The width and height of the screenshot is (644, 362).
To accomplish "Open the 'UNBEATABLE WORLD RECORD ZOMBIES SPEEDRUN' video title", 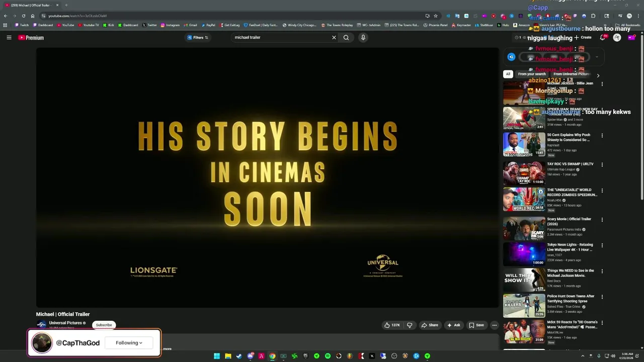I will (572, 193).
